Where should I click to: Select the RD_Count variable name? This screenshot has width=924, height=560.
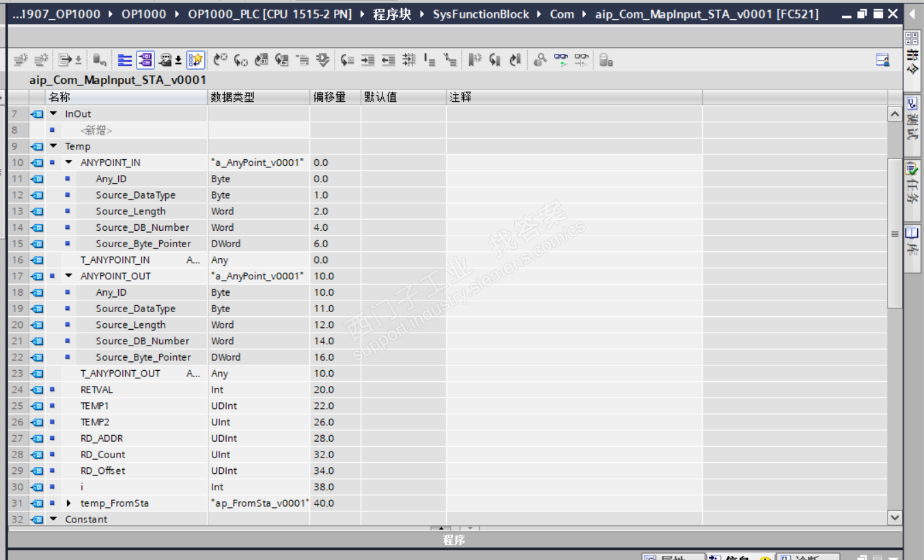tap(103, 455)
